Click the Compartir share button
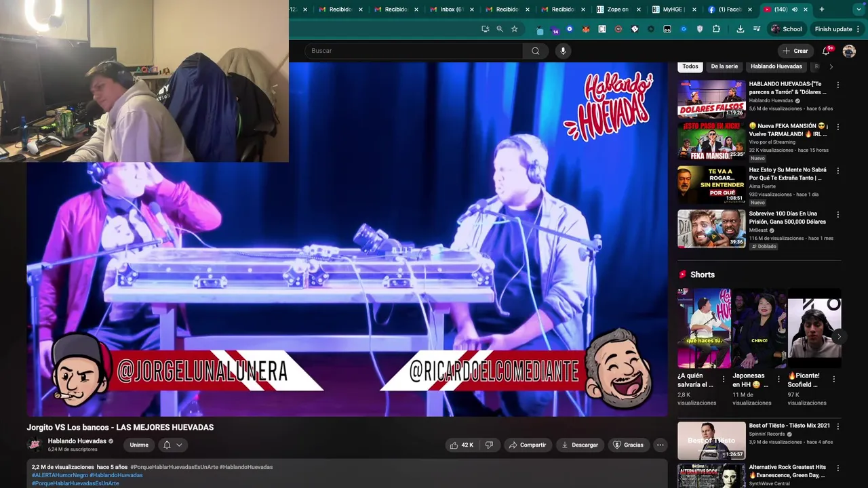The width and height of the screenshot is (868, 488). [528, 445]
